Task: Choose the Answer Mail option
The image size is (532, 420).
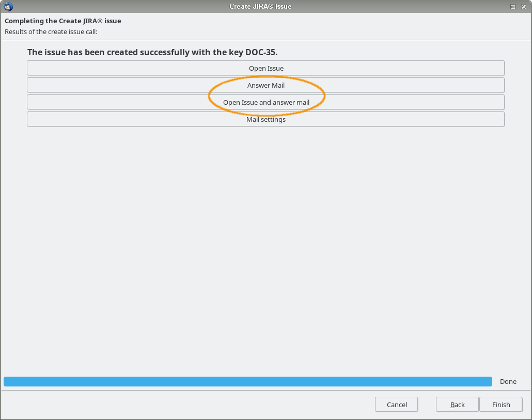Action: click(265, 85)
